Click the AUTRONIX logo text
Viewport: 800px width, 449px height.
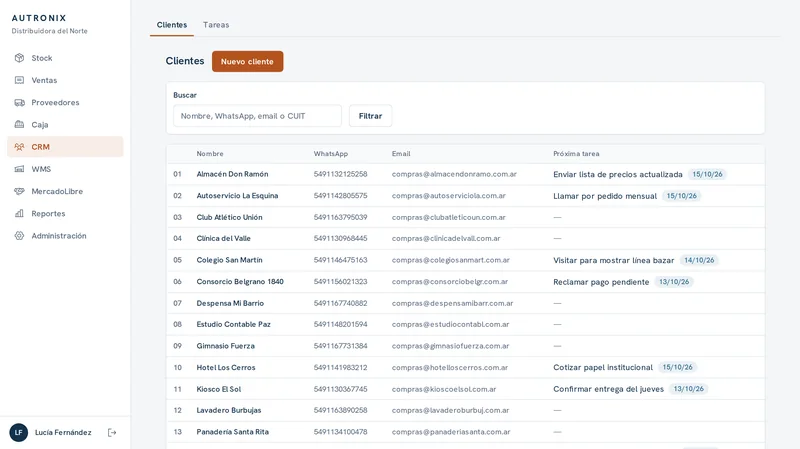click(x=39, y=18)
